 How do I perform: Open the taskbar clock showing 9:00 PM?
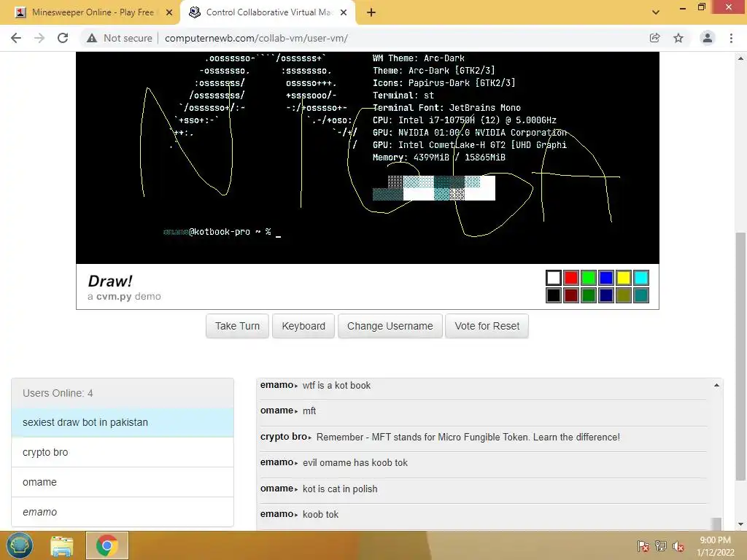pos(715,546)
